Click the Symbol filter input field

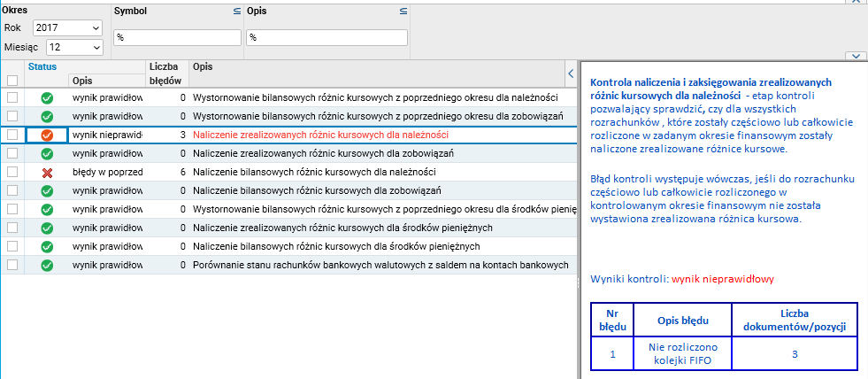177,38
